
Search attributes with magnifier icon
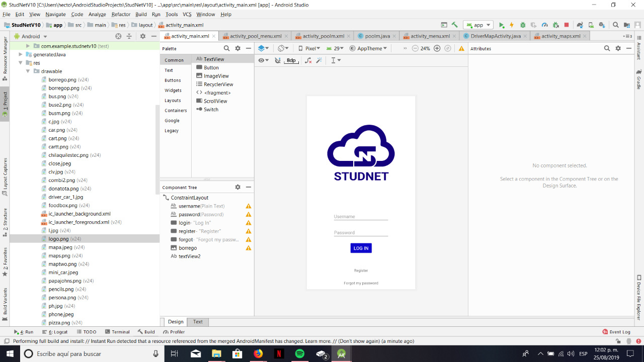click(607, 48)
